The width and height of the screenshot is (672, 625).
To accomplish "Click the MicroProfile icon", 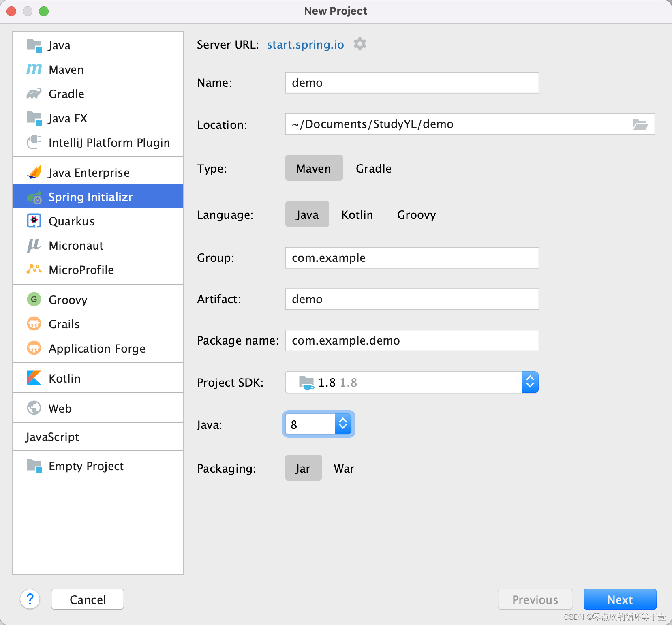I will 34,269.
